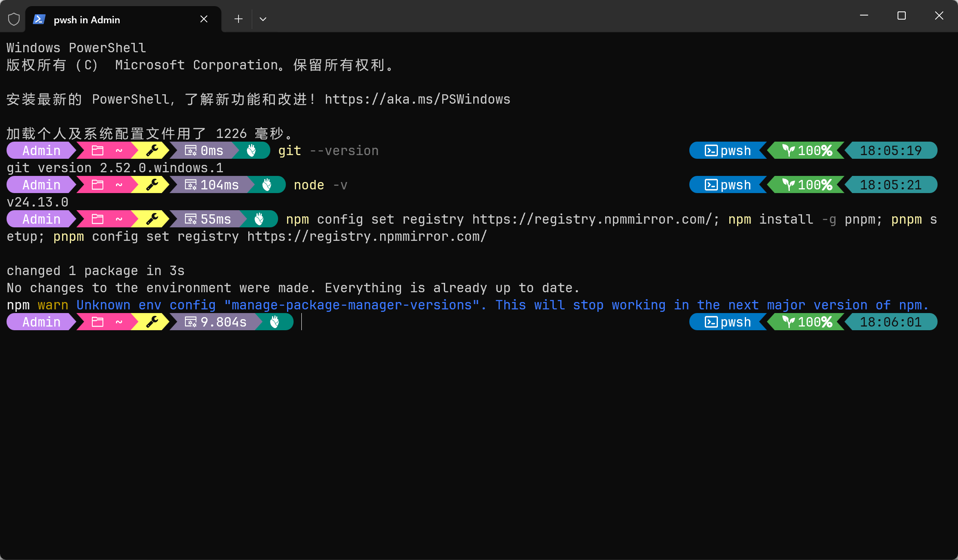Screen dimensions: 958x560
Task: Click the wrench icon in the latest prompt
Action: (152, 322)
